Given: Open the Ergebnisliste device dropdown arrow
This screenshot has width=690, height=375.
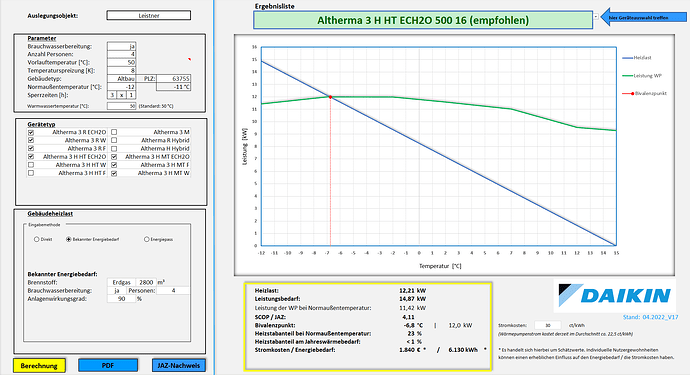Looking at the screenshot, I should (596, 17).
